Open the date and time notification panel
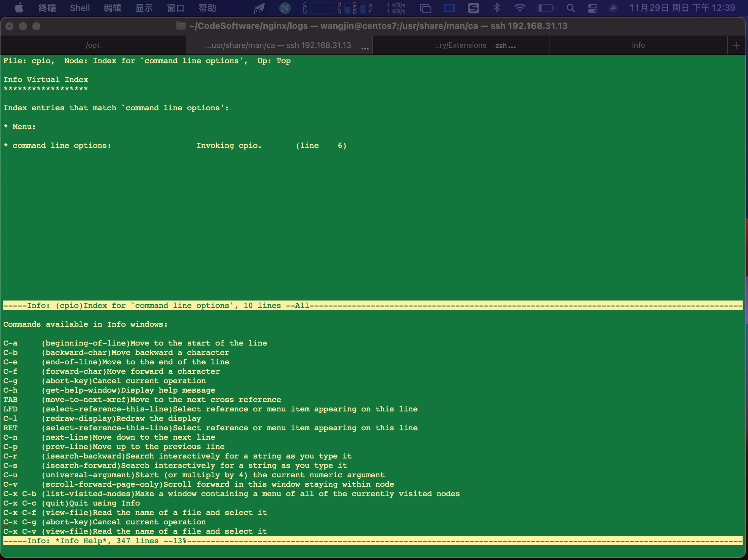 [x=682, y=8]
